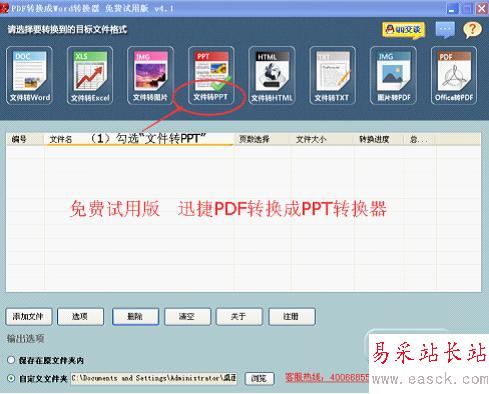Close the PDF converter window
This screenshot has width=489, height=394.
(x=482, y=8)
